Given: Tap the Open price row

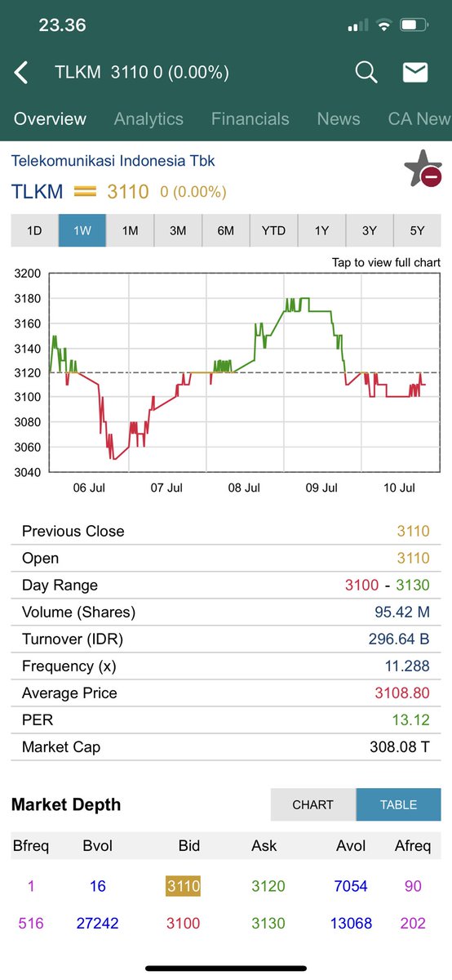Looking at the screenshot, I should click(226, 558).
